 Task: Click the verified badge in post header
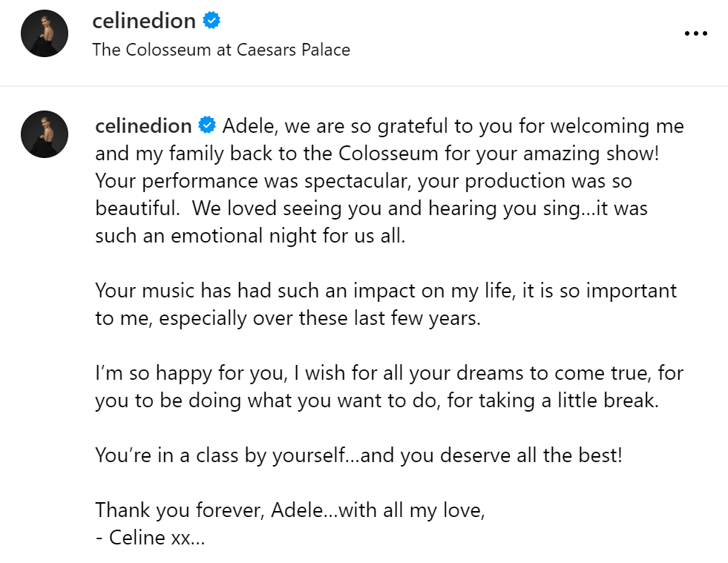click(x=211, y=21)
